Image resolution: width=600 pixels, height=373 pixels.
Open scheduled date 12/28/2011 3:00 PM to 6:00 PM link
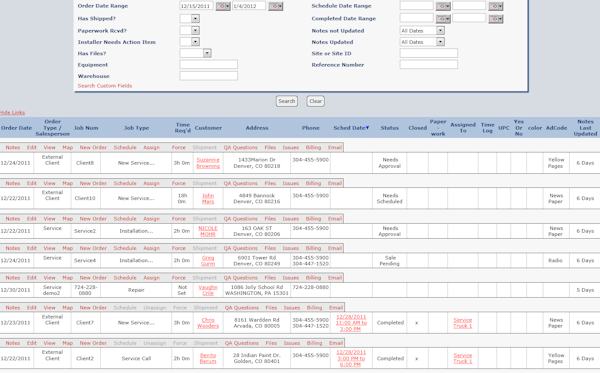(x=351, y=358)
